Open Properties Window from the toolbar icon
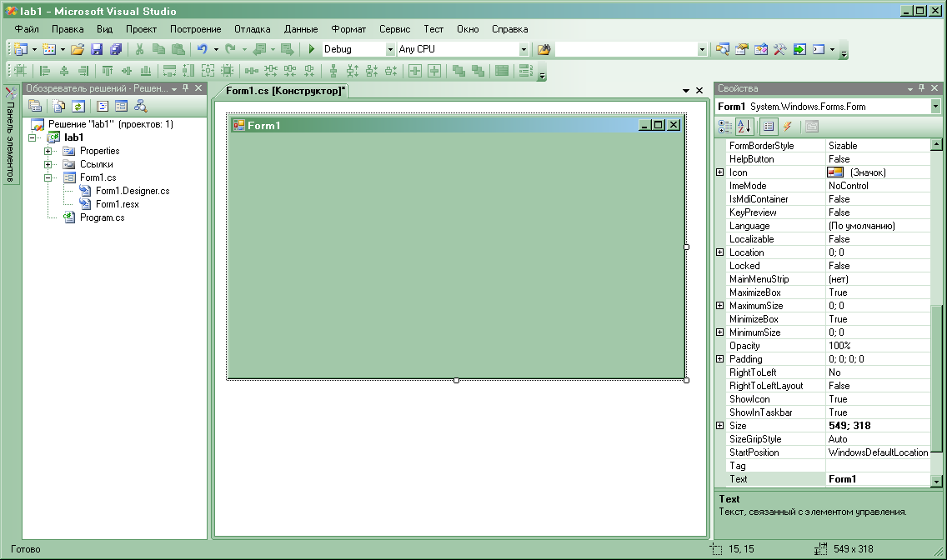 (x=742, y=49)
